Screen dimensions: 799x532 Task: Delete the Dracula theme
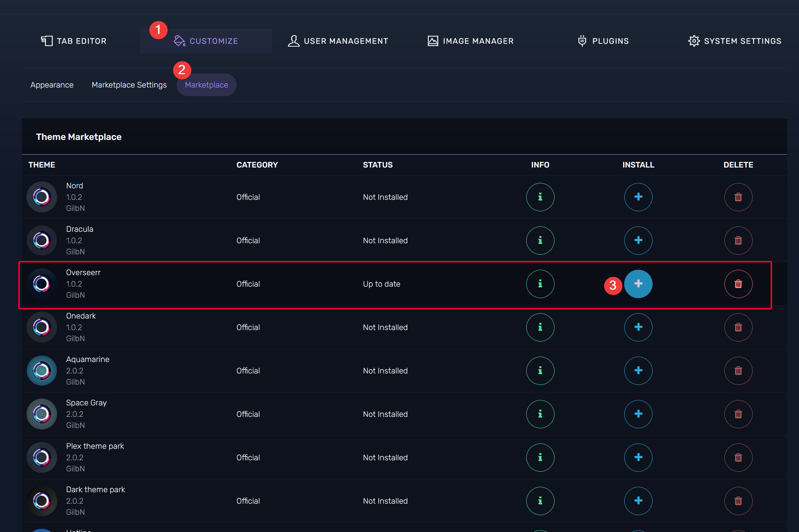[738, 240]
